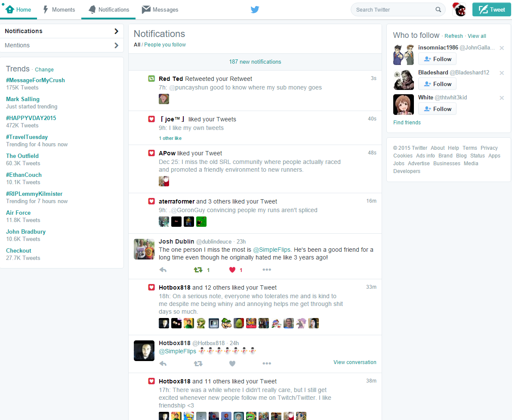Click the avatar under Red Ted's retweet notification
512x420 pixels.
(x=164, y=99)
